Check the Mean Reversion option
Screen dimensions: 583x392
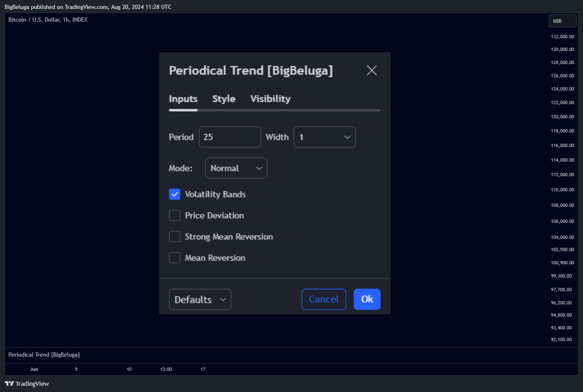[175, 258]
